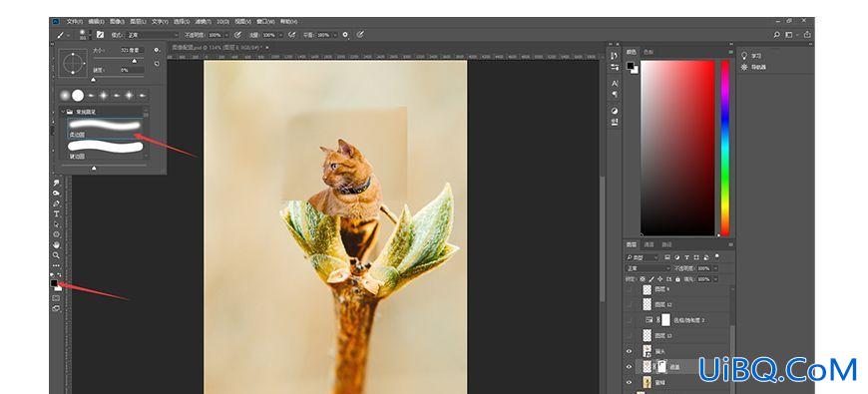
Task: Open layer filter type dropdown
Action: pyautogui.click(x=643, y=257)
